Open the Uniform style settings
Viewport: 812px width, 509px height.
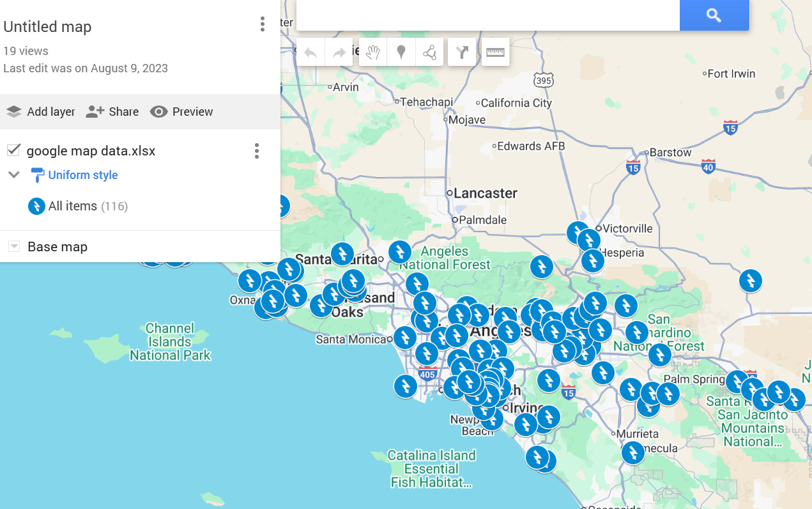pyautogui.click(x=83, y=175)
